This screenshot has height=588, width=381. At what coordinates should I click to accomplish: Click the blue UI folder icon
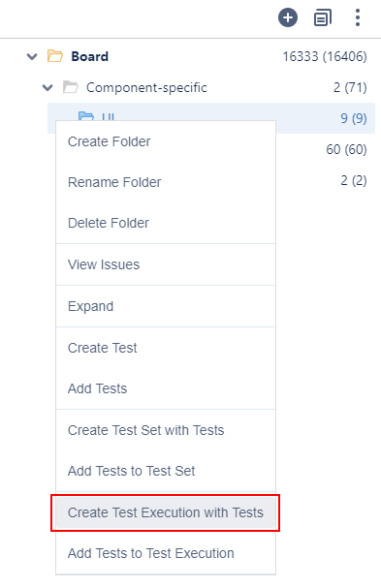tap(86, 116)
